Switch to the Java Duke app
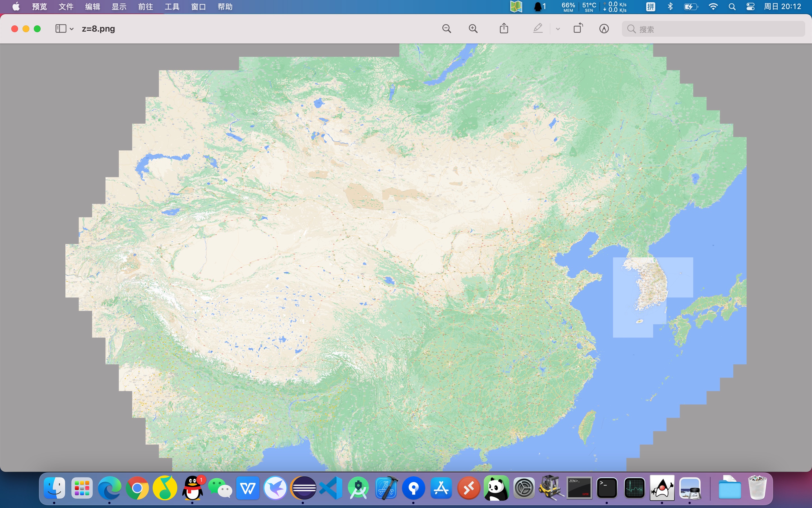The height and width of the screenshot is (508, 812). pyautogui.click(x=662, y=487)
